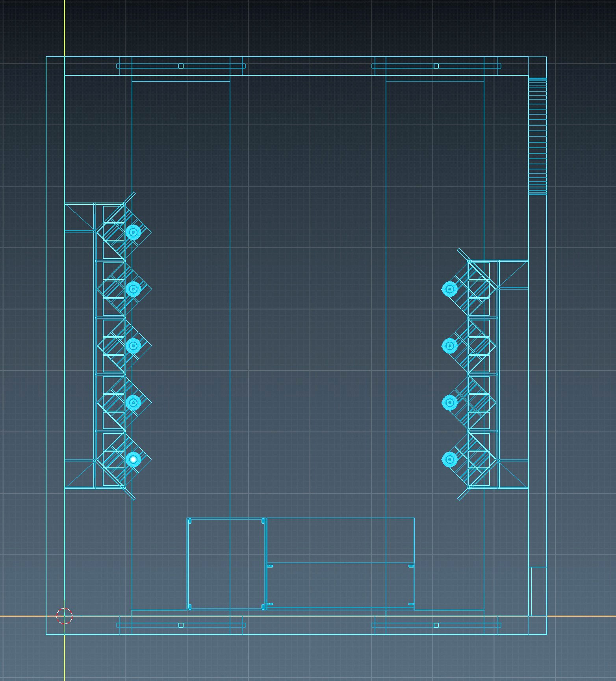The height and width of the screenshot is (681, 616).
Task: Select the second circle from top, left column
Action: (x=133, y=289)
